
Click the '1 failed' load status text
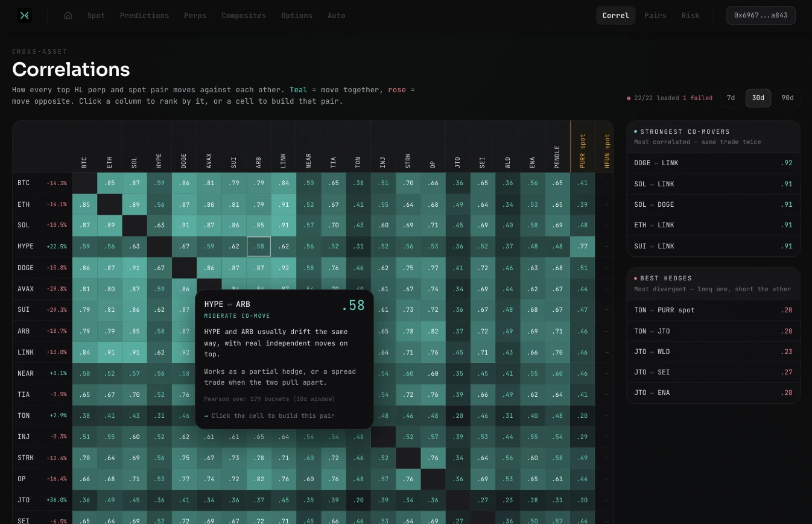697,98
